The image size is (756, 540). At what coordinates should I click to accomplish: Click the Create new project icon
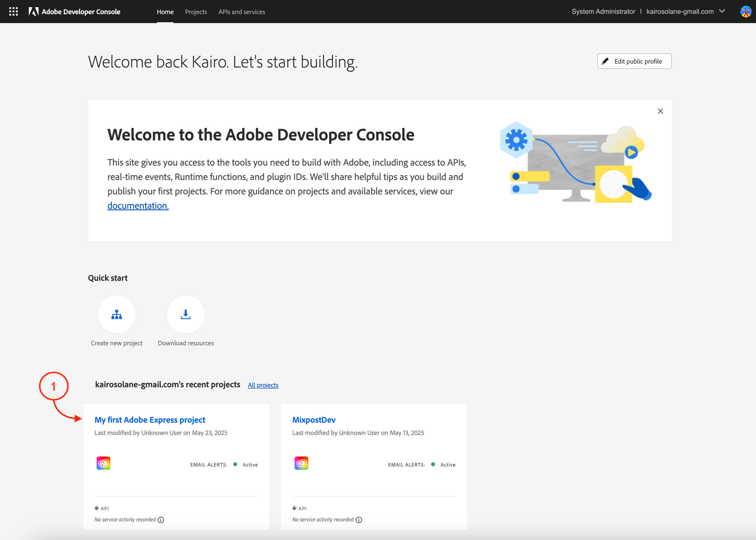click(x=117, y=314)
